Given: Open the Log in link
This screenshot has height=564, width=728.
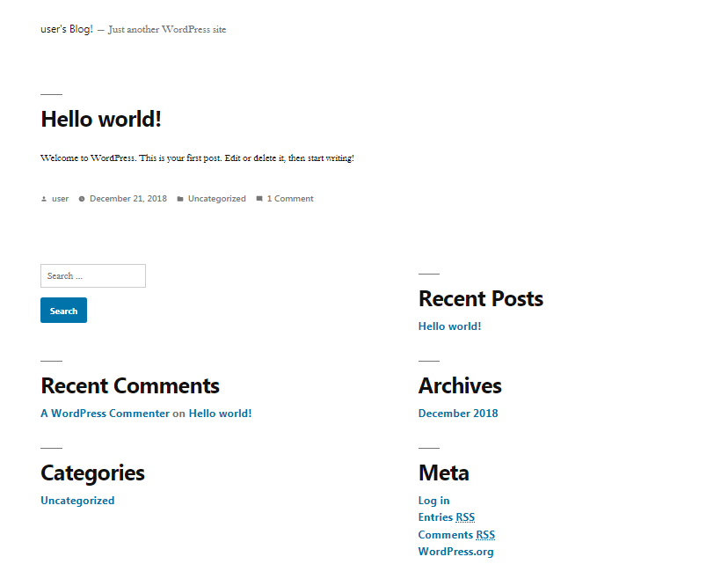Looking at the screenshot, I should [433, 501].
